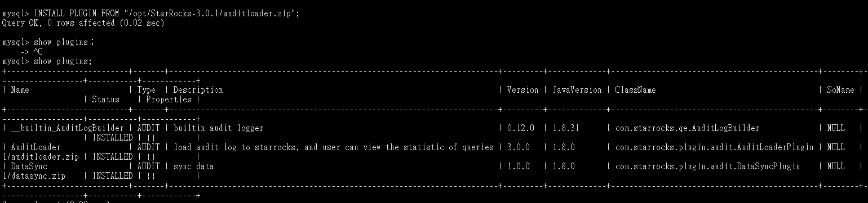Click the Properties column header

click(169, 100)
